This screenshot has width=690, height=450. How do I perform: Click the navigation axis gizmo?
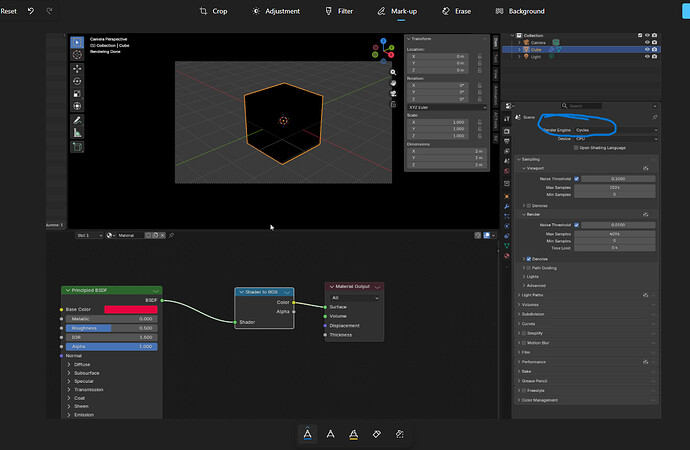pyautogui.click(x=383, y=51)
